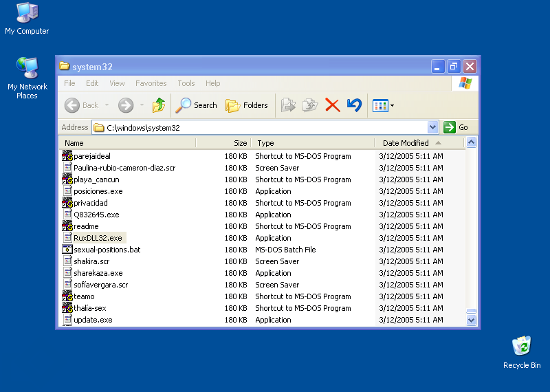The image size is (550, 392).
Task: Click the Copy To toolbar icon
Action: 310,105
